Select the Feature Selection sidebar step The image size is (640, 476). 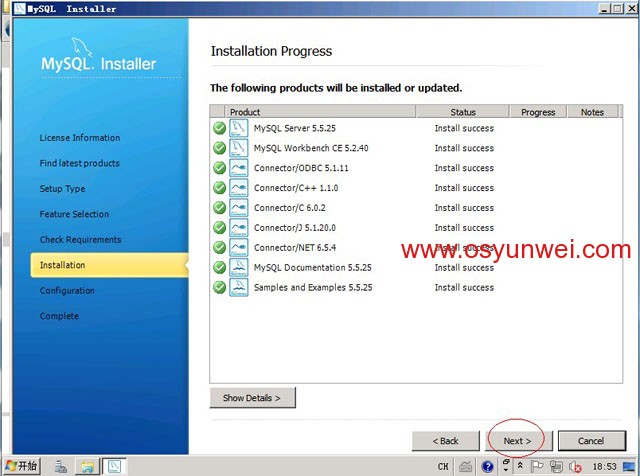[x=74, y=214]
